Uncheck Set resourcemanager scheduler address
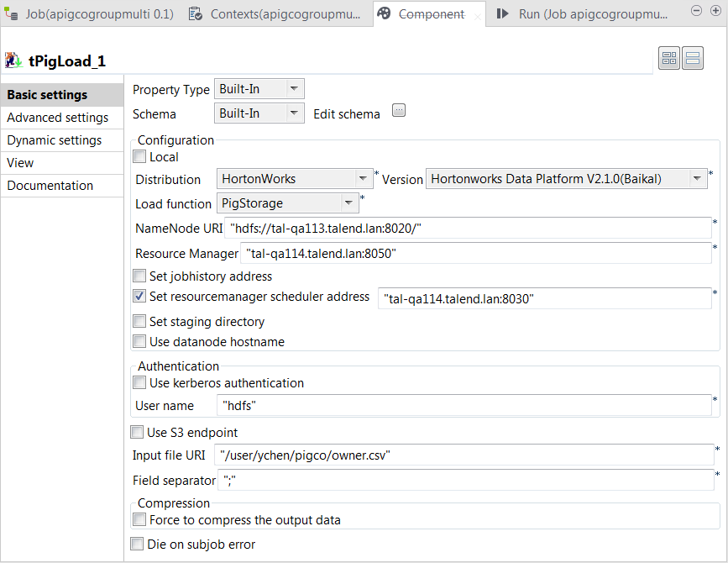Image resolution: width=728 pixels, height=563 pixels. tap(139, 296)
